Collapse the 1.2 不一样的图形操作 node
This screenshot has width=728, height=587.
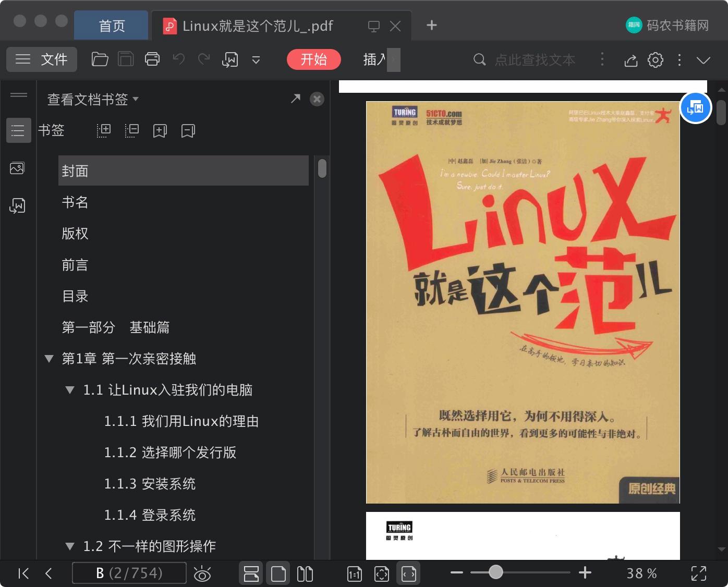[x=70, y=546]
